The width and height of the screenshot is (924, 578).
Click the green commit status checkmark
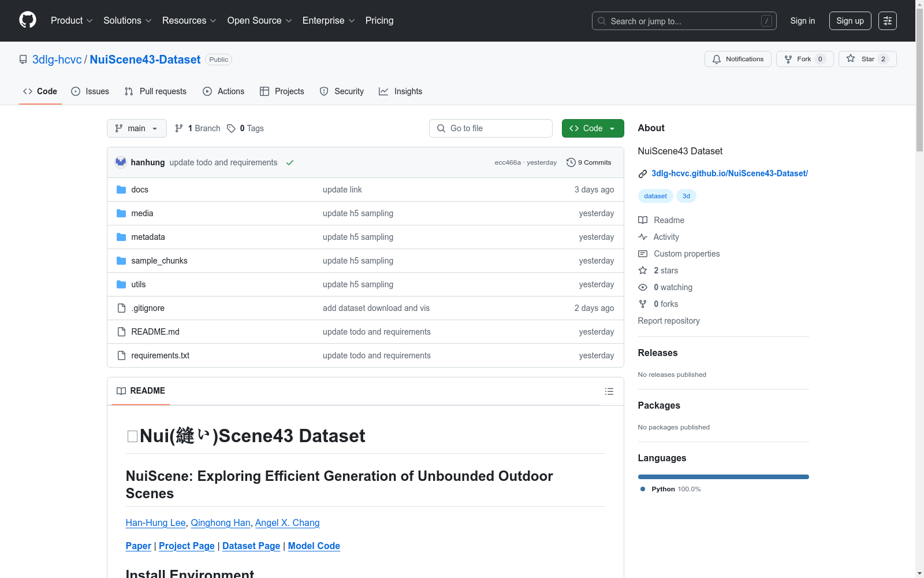290,162
